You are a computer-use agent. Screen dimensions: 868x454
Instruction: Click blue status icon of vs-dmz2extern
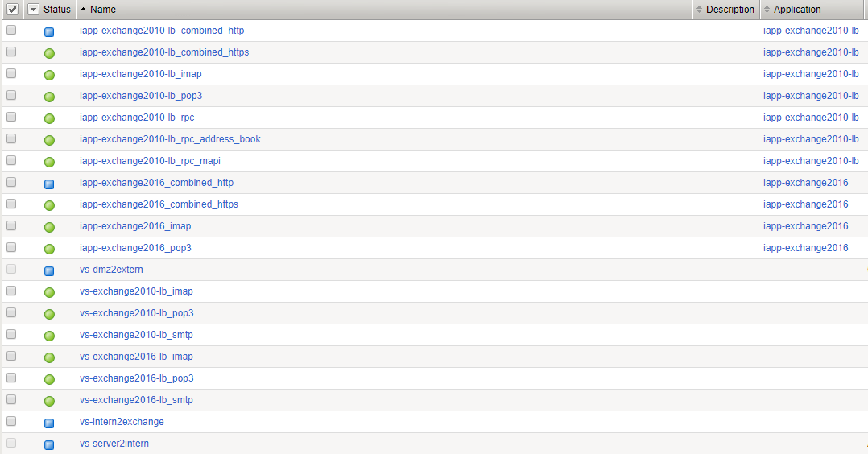pyautogui.click(x=49, y=270)
